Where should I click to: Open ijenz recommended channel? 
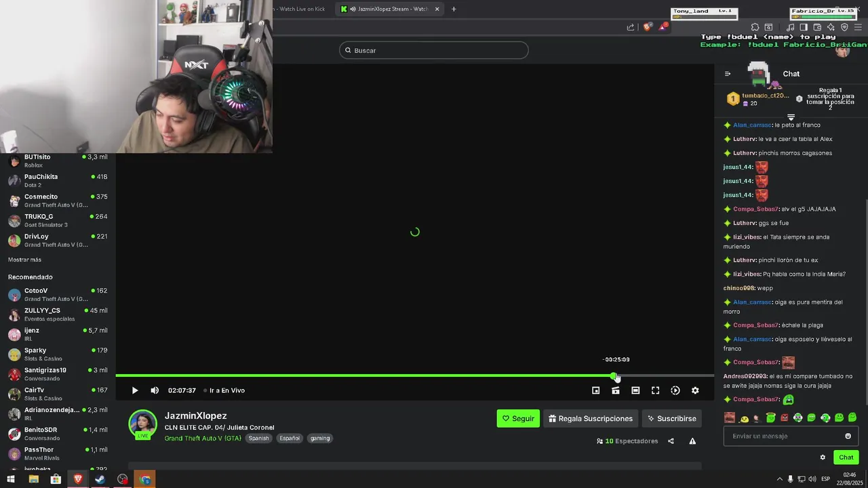tap(58, 334)
